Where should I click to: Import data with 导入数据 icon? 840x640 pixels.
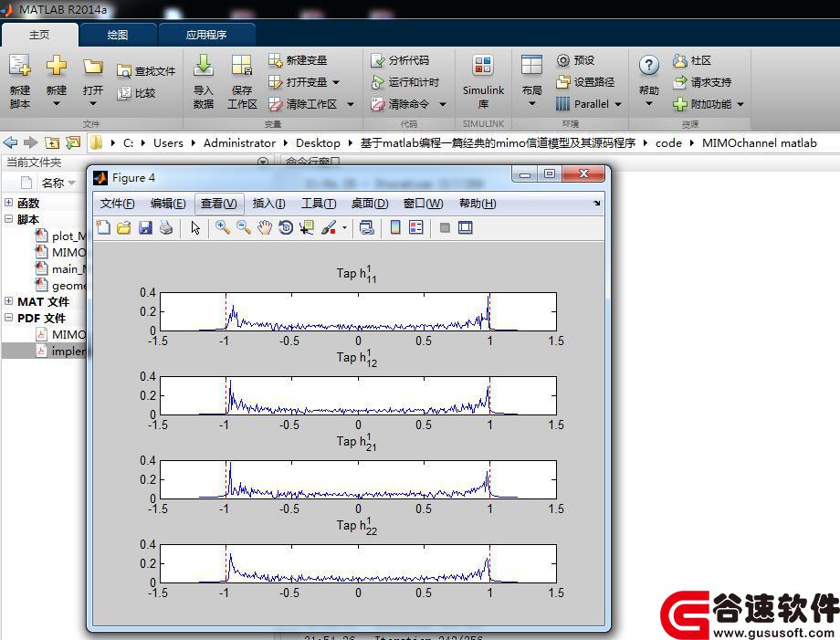tap(204, 81)
